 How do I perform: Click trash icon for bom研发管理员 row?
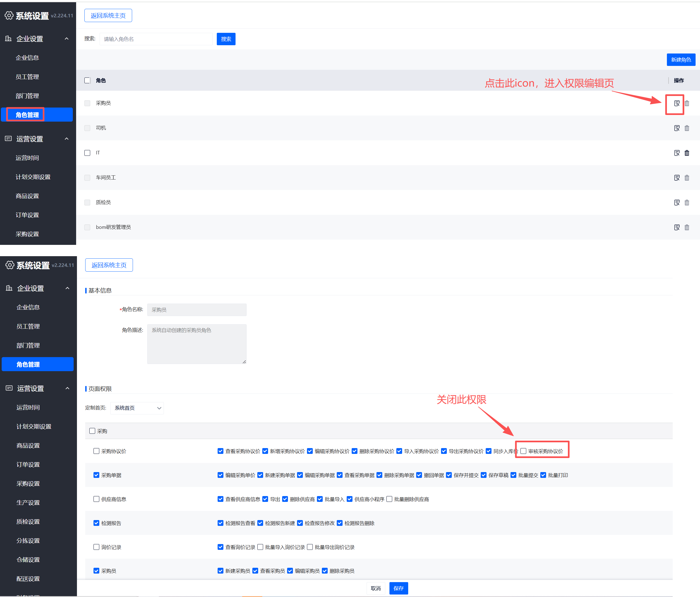point(686,227)
